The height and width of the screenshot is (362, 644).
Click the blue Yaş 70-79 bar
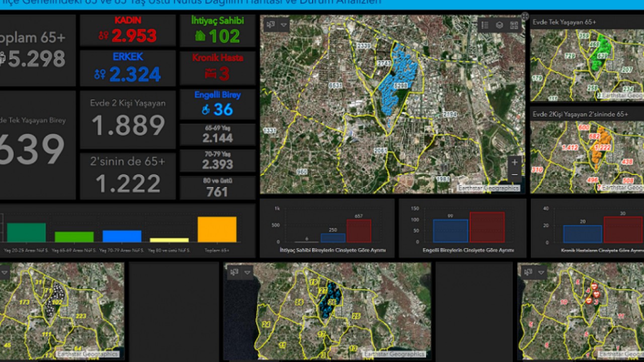point(122,236)
